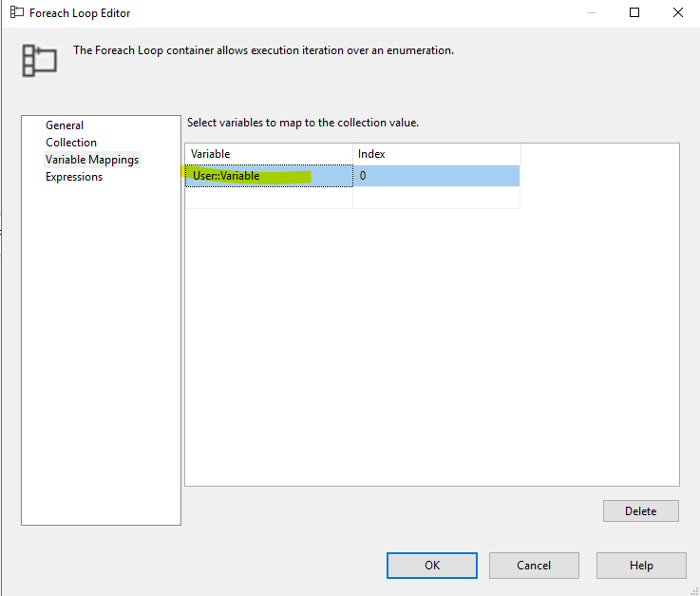Click 'Select variables to map' instruction text

(303, 123)
